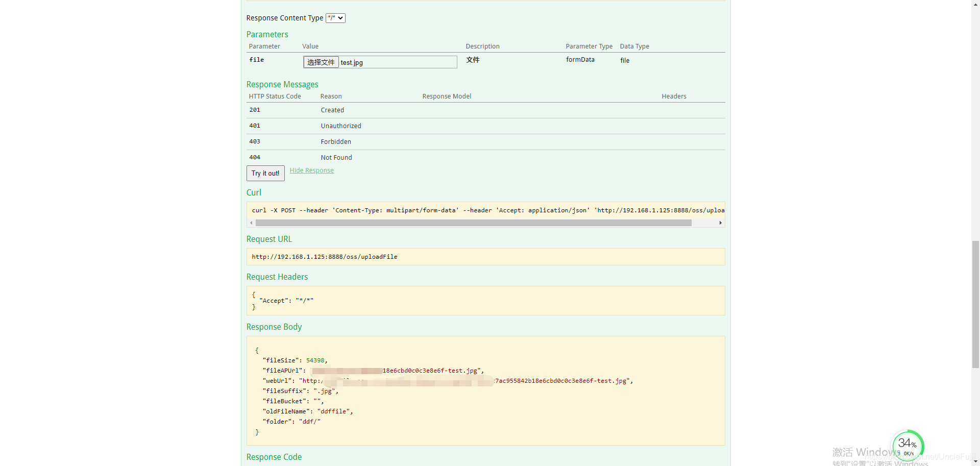Viewport: 980px width, 466px height.
Task: Click the Created reason cell
Action: tap(332, 110)
